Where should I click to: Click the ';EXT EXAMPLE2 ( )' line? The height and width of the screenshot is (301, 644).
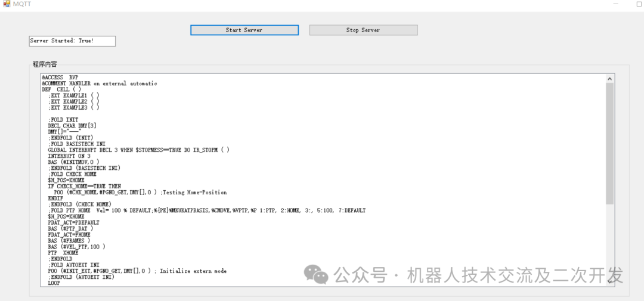[x=73, y=101]
